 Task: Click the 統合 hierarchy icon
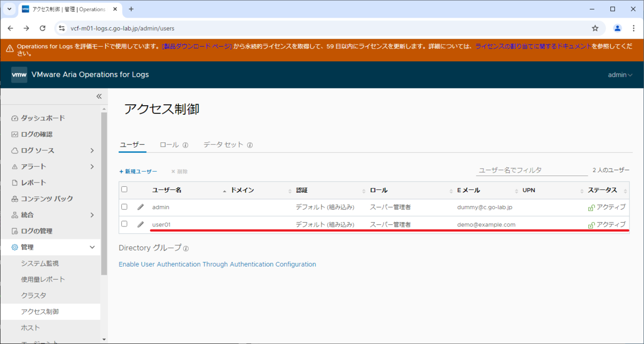pos(15,215)
